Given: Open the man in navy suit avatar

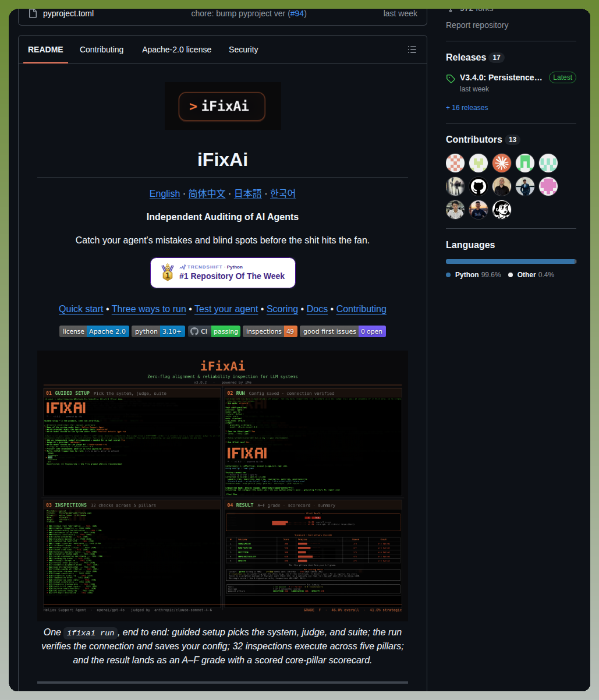Looking at the screenshot, I should click(x=525, y=186).
